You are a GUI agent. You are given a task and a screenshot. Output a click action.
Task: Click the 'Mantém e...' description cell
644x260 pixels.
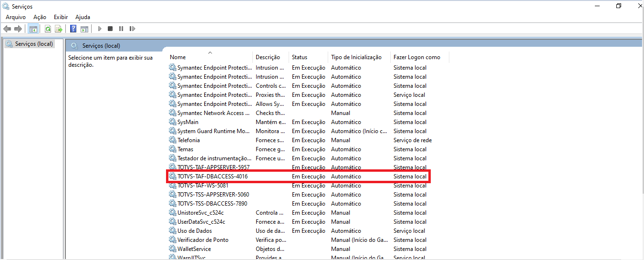point(271,122)
